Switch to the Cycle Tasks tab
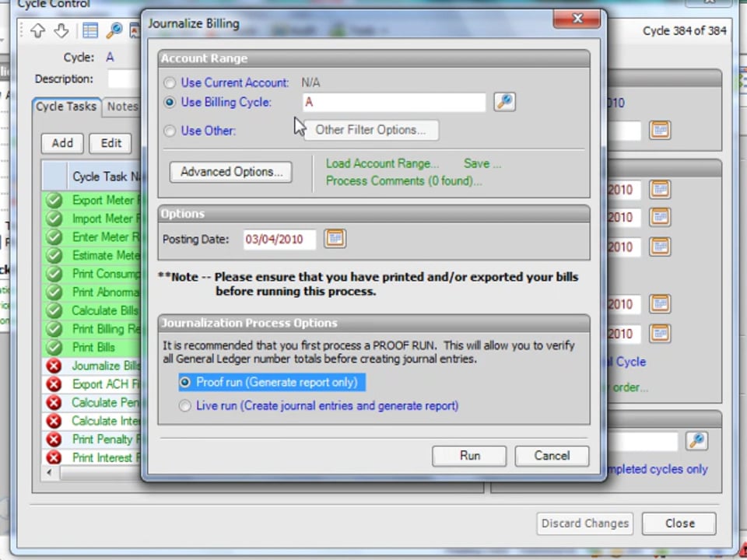This screenshot has width=747, height=560. tap(66, 107)
